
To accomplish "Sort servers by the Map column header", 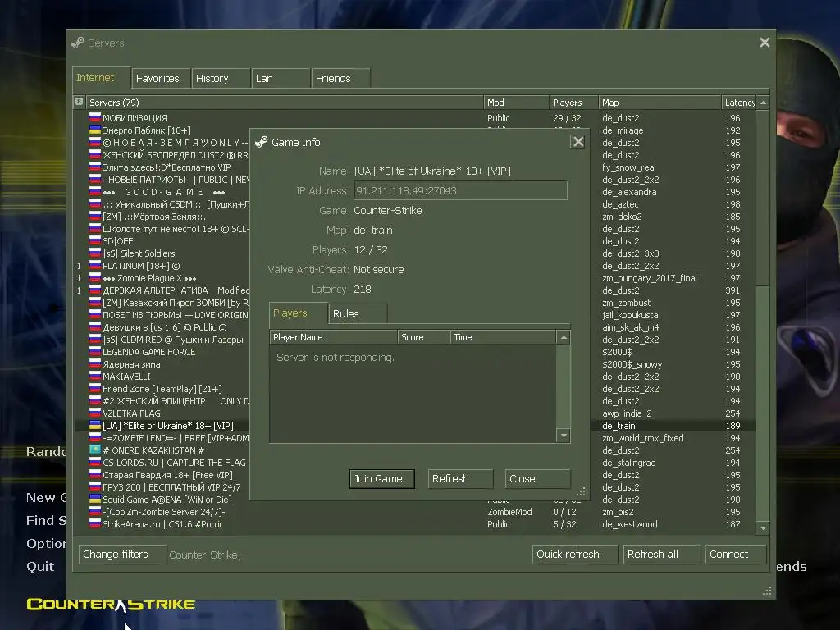I will 660,103.
